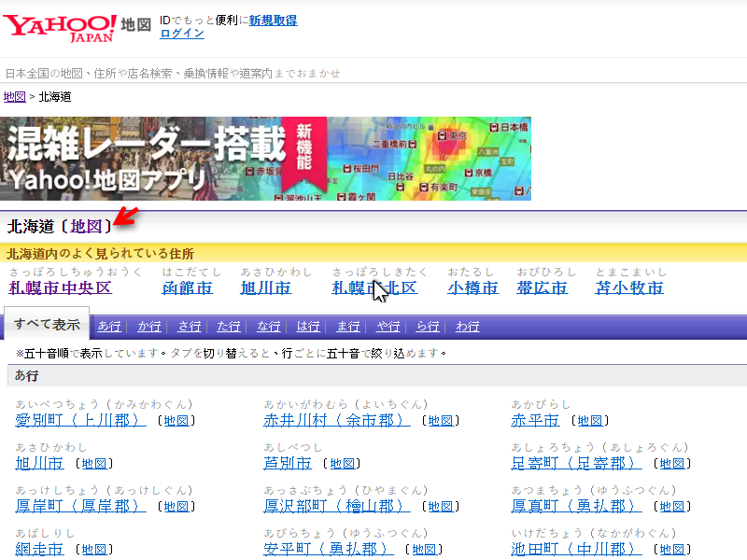Open 札幌市北区 from popular addresses
The width and height of the screenshot is (747, 560).
375,287
